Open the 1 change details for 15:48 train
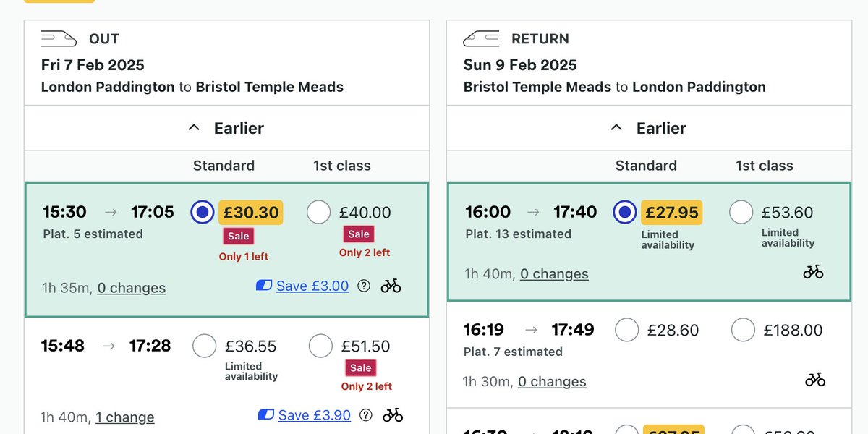 click(124, 417)
